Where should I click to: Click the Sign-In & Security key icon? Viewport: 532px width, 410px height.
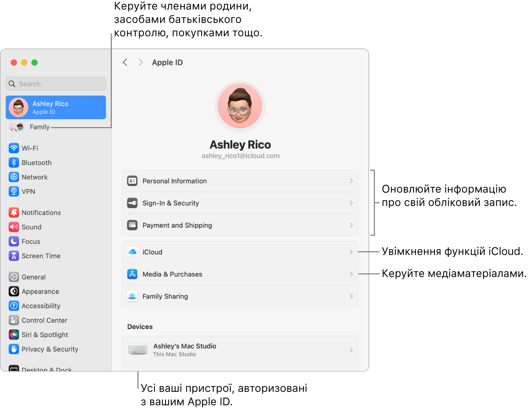click(132, 203)
